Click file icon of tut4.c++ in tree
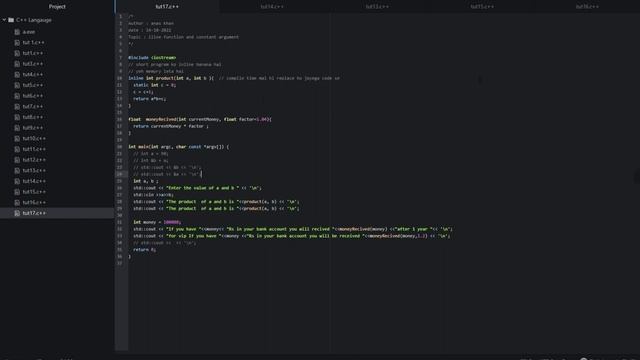The height and width of the screenshot is (360, 640). pyautogui.click(x=17, y=74)
